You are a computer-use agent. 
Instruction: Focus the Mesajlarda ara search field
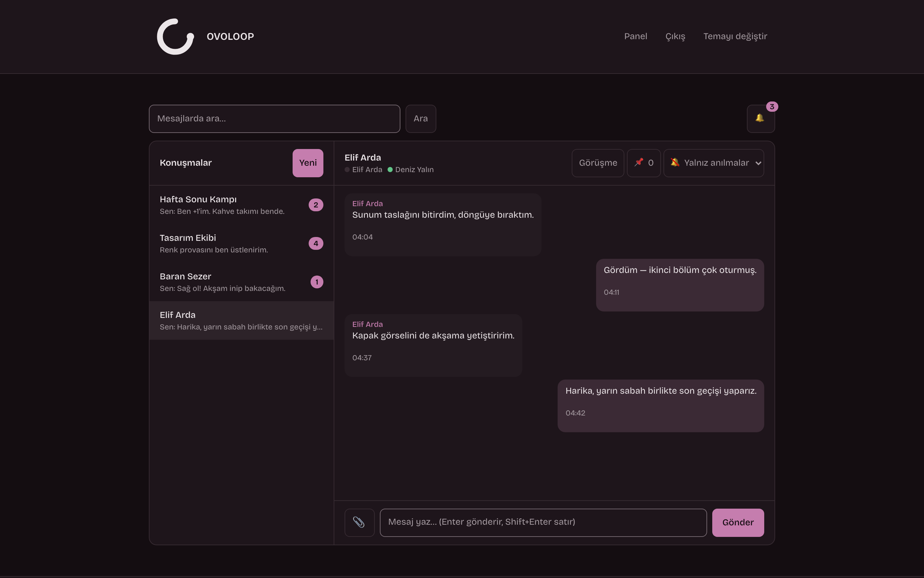coord(275,118)
